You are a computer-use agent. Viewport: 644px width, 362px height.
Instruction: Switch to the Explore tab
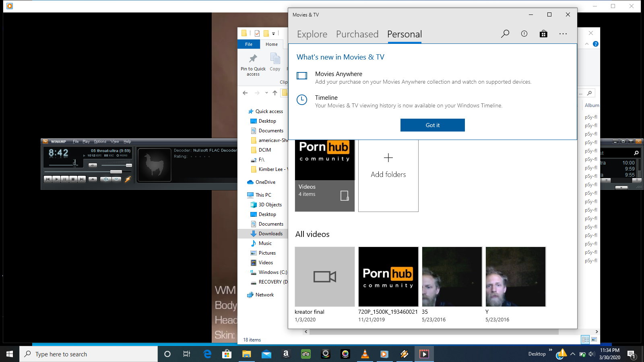(x=312, y=34)
